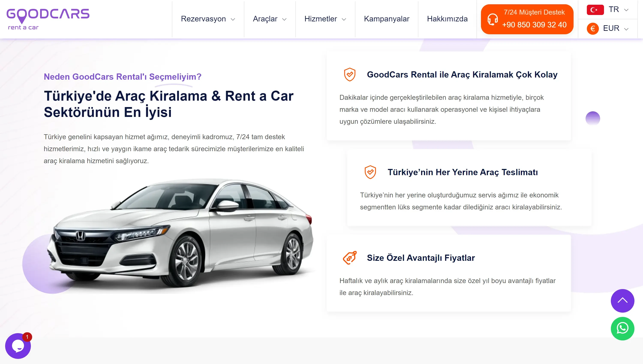Click the Size Özel Avantajlı Fiyatlar heading

click(421, 258)
